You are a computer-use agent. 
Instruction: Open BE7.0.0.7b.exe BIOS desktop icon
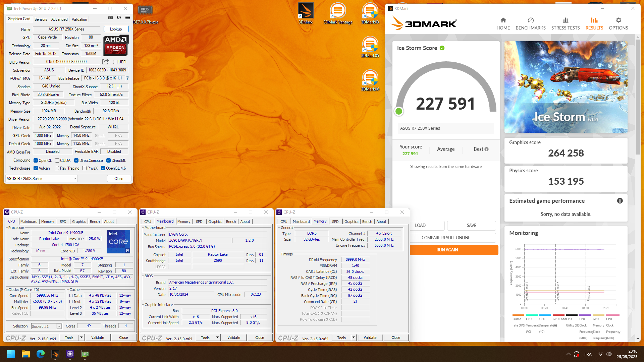(145, 14)
